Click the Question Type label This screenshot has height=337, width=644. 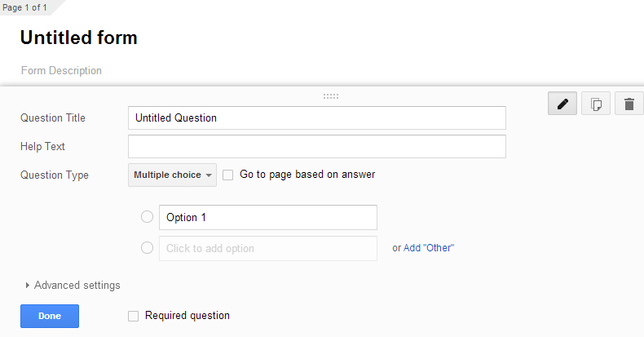click(x=55, y=175)
